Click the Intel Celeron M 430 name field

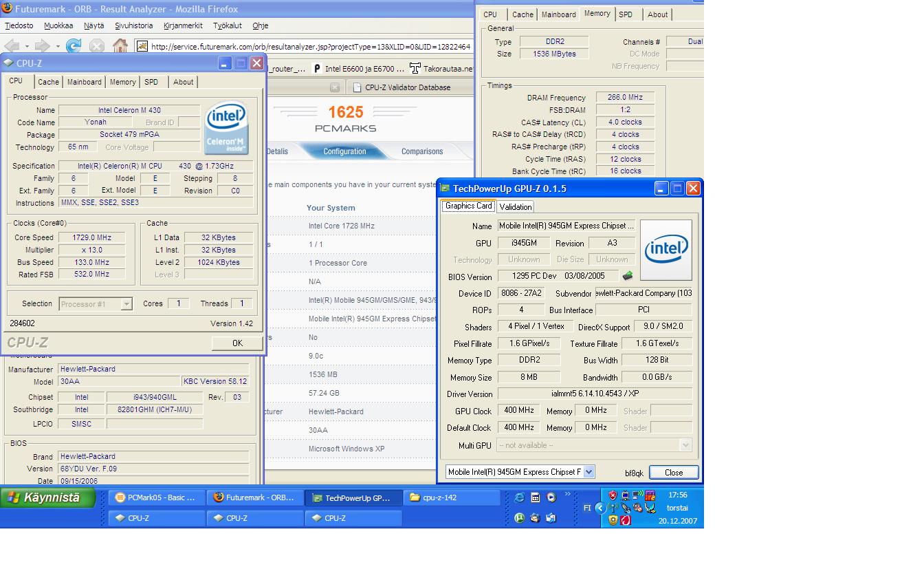click(x=129, y=110)
